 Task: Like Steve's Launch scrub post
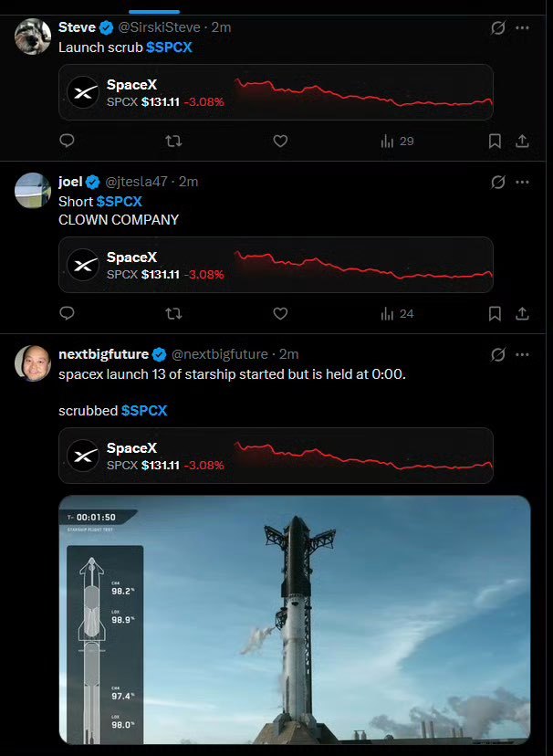coord(280,141)
